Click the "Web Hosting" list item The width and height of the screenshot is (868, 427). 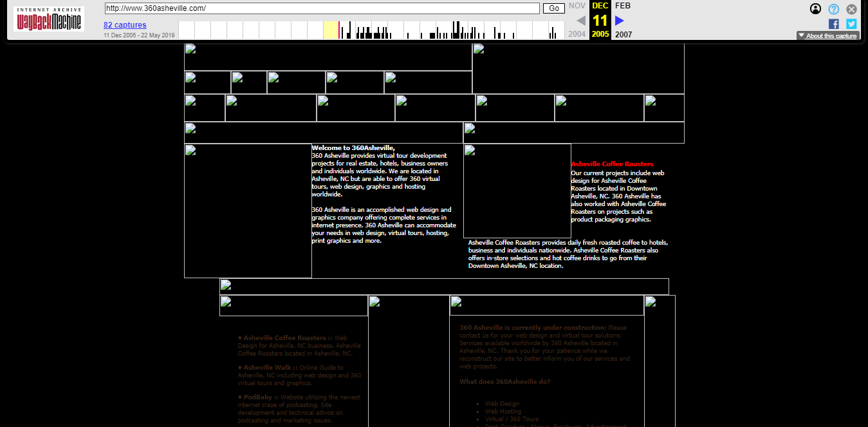click(503, 412)
